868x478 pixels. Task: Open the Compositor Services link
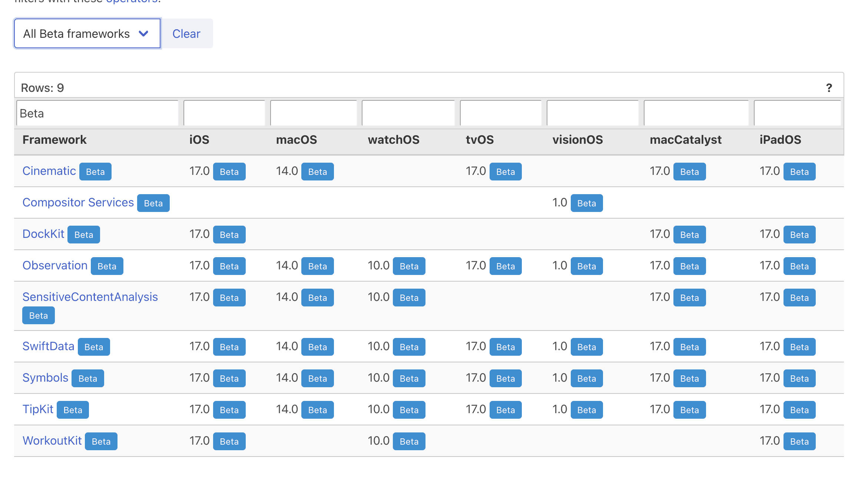78,202
